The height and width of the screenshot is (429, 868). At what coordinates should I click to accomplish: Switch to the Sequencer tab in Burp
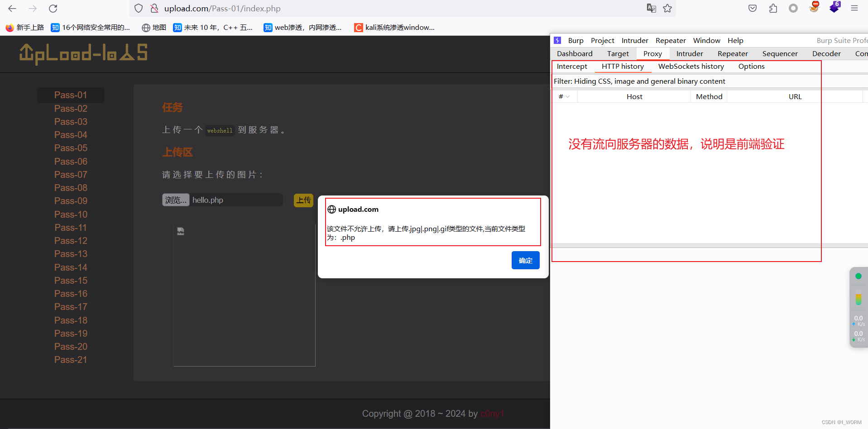[x=780, y=53]
